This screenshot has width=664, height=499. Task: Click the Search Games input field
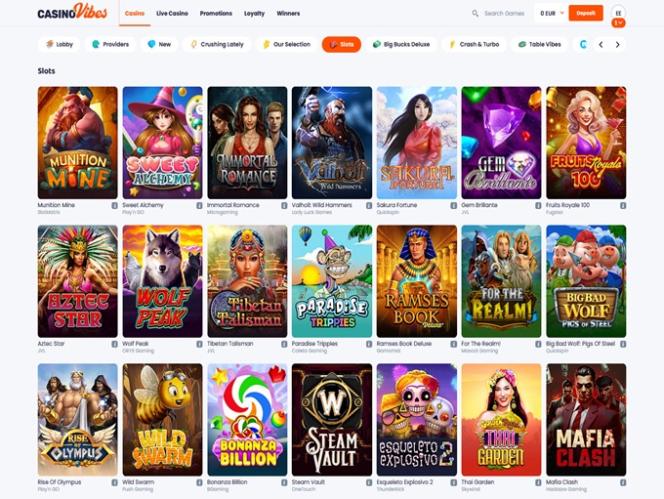[x=504, y=14]
